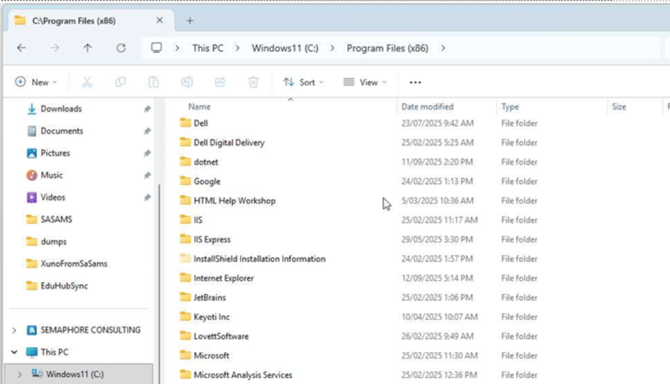Sort by the Type column header
The image size is (670, 384).
[510, 107]
